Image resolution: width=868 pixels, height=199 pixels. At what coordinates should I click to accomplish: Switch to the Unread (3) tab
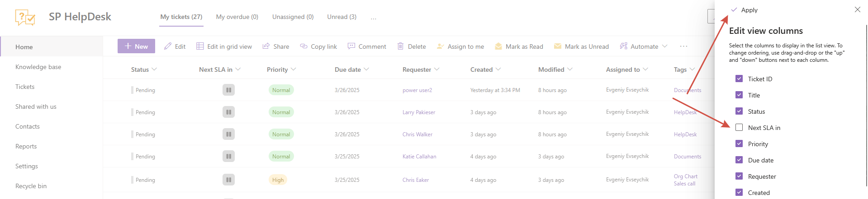point(342,17)
